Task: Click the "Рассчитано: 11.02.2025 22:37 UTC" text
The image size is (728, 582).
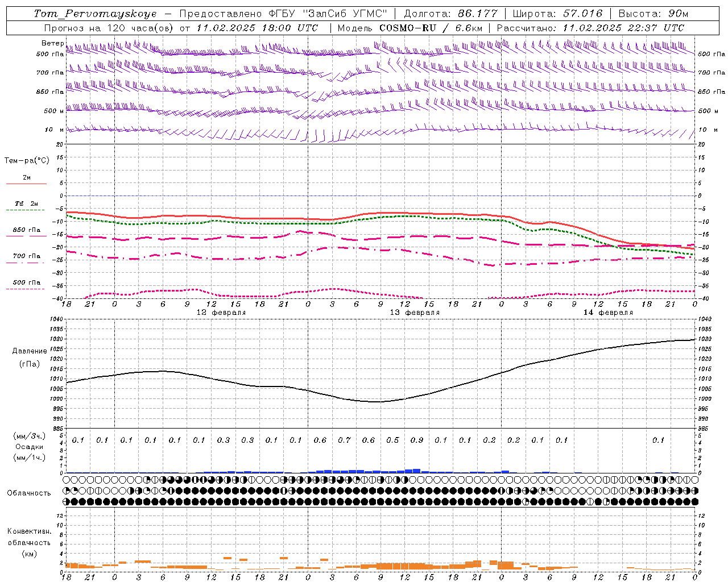Action: 590,28
